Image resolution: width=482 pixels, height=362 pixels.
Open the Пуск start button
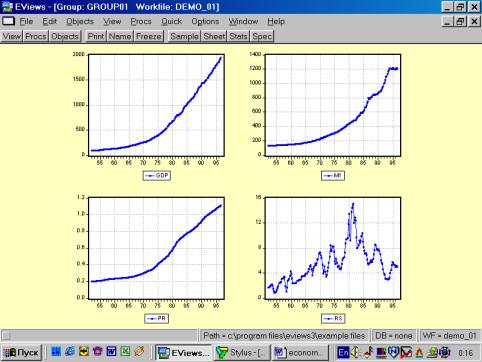coord(22,352)
